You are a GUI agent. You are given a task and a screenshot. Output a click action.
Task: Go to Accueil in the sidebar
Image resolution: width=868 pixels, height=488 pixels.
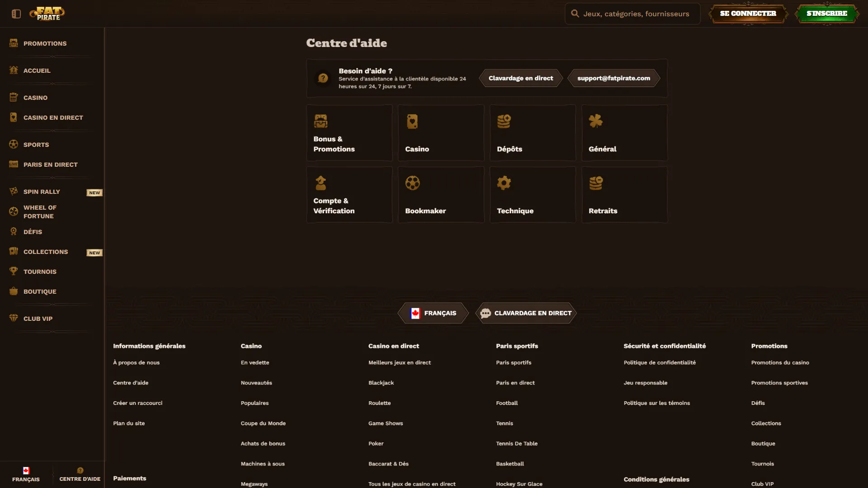coord(37,70)
